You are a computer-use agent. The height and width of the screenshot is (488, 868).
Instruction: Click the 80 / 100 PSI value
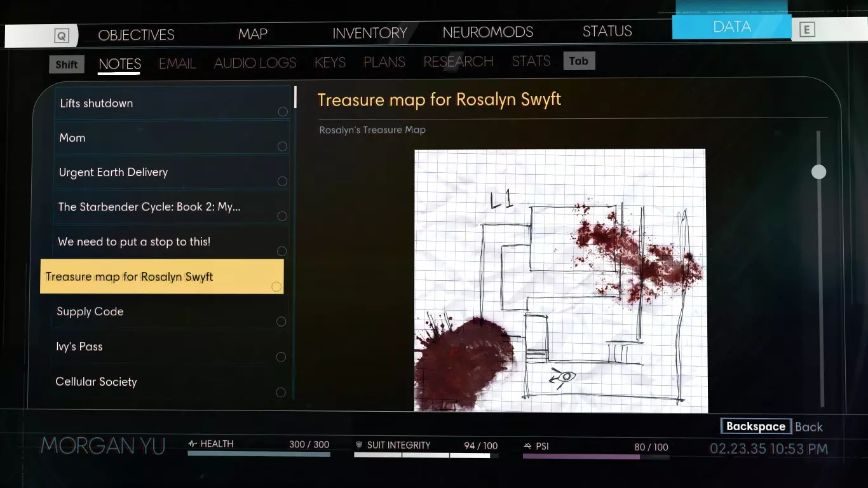(651, 447)
